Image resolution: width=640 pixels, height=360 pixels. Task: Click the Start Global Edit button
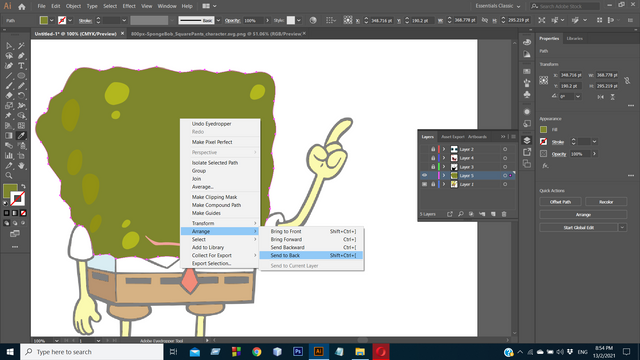[579, 227]
